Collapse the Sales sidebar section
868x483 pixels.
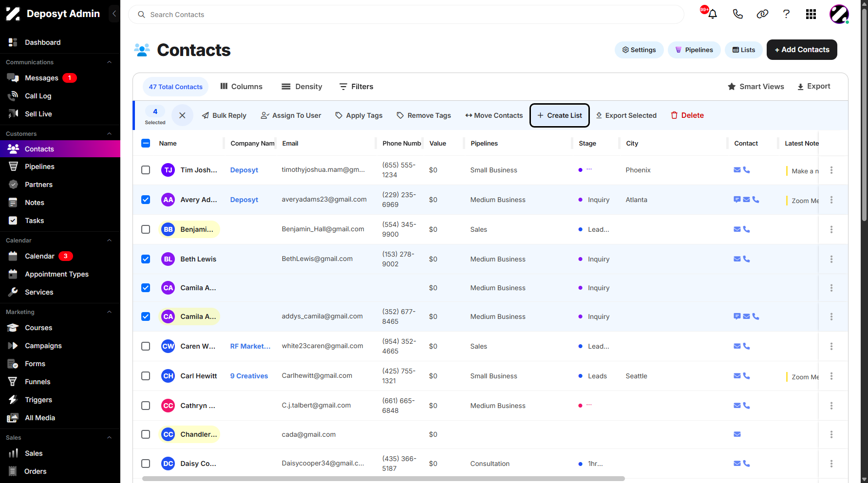(110, 438)
